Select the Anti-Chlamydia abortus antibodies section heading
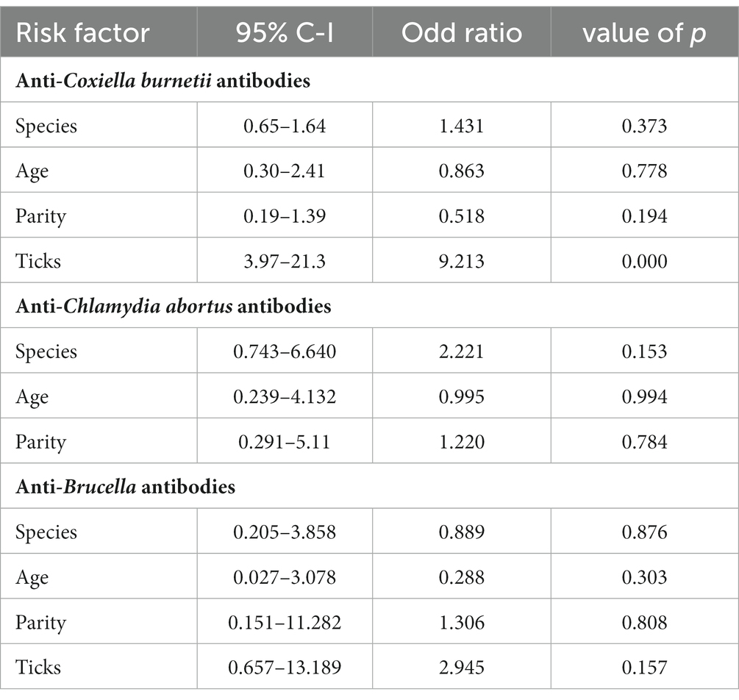This screenshot has width=739, height=700. [x=173, y=306]
